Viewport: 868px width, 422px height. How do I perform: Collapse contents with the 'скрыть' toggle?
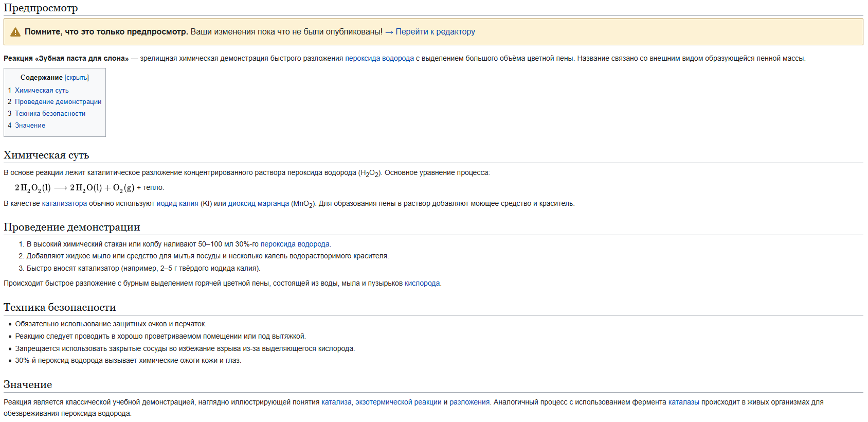[x=77, y=78]
